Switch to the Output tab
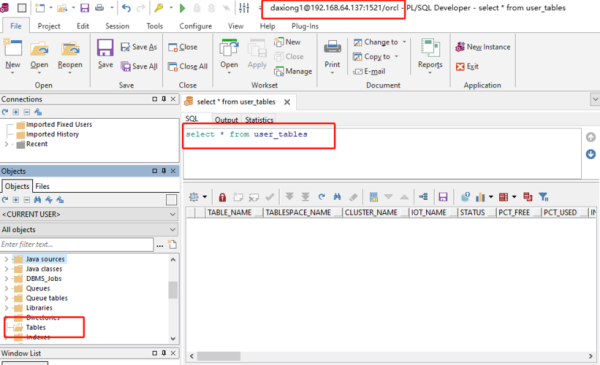600x365 pixels. click(x=226, y=120)
